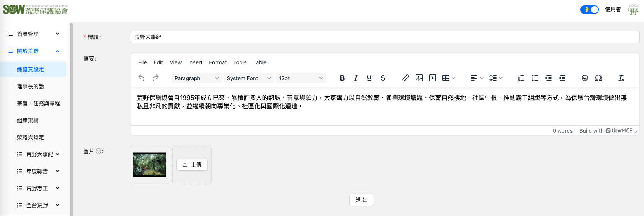Screen dimensions: 644x216
Task: Open the Paragraph block format dropdown
Action: pyautogui.click(x=196, y=78)
